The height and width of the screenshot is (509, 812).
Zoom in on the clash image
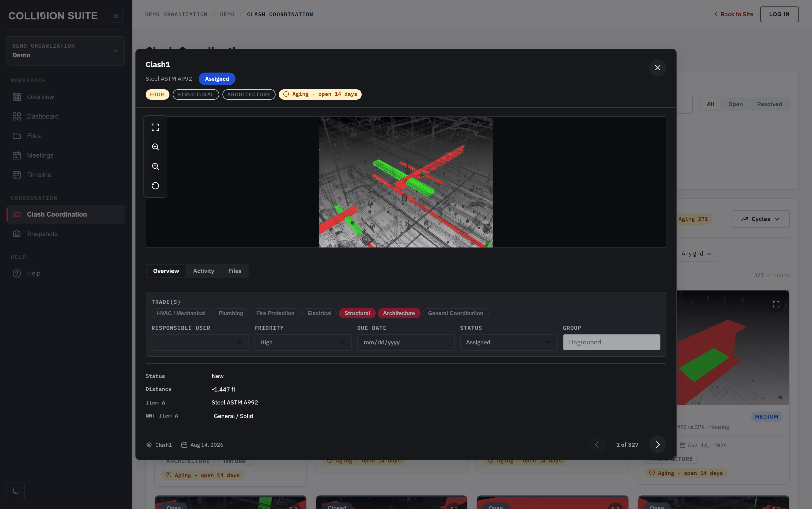point(155,147)
